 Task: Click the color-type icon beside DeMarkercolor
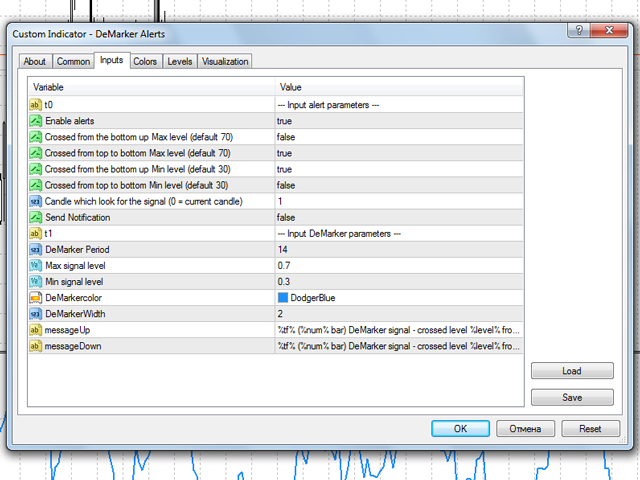point(36,297)
